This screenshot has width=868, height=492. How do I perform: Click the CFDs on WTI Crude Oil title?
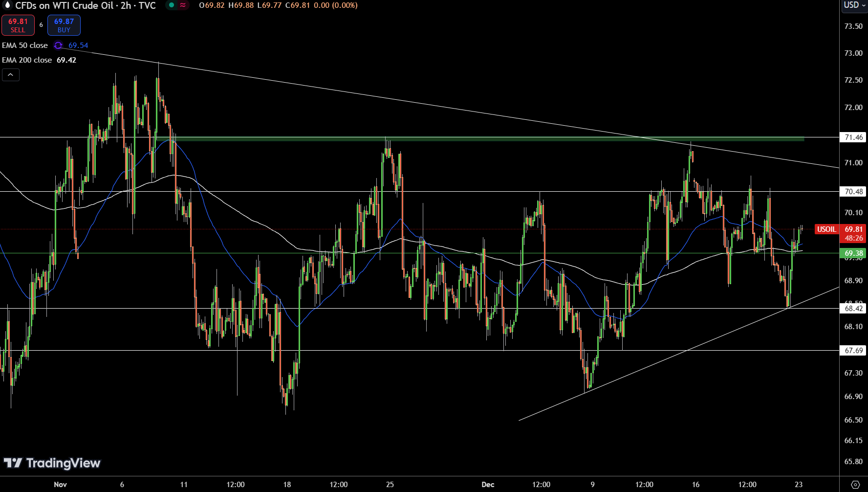86,5
